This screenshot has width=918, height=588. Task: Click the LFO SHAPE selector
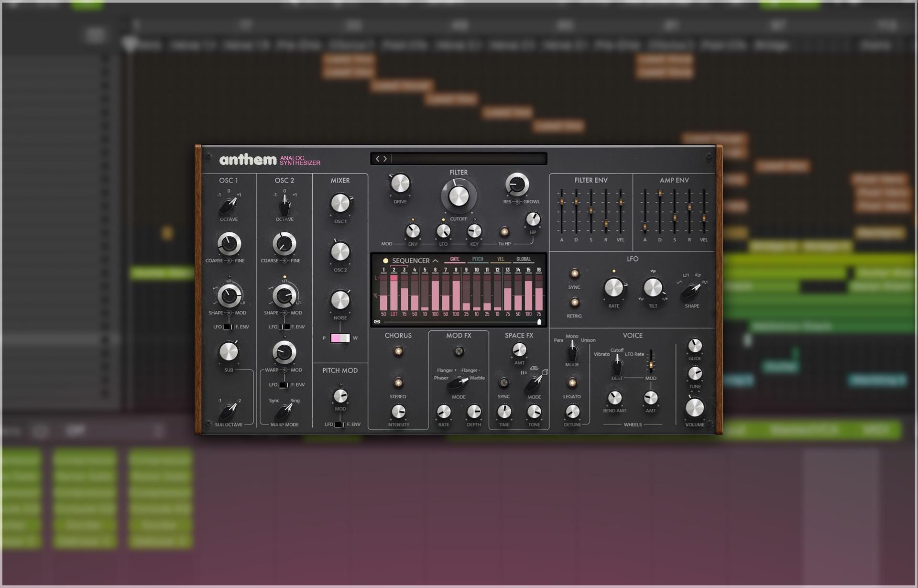point(692,291)
